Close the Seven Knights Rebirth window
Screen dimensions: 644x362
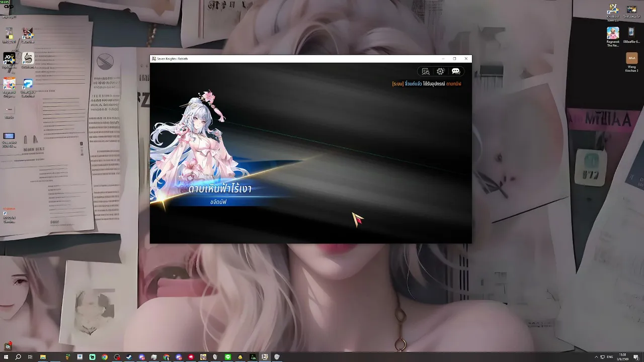pos(466,59)
